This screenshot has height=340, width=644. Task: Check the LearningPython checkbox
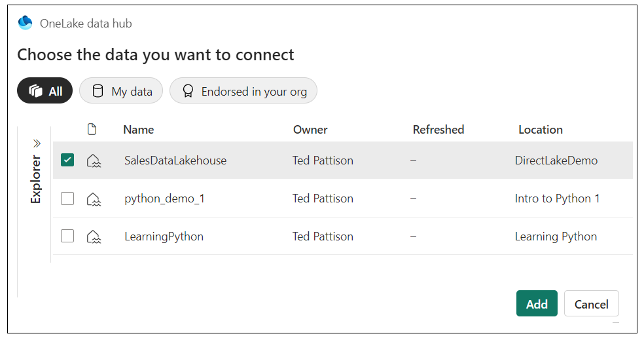pos(67,236)
